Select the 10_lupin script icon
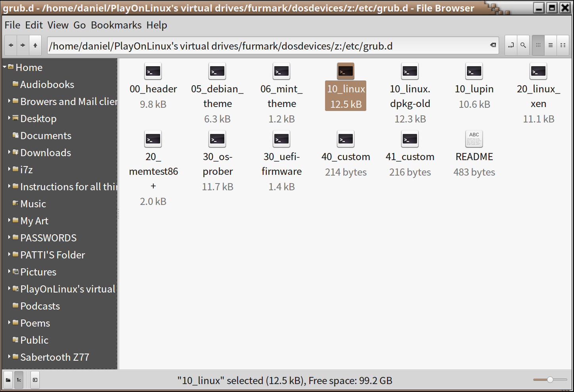574x392 pixels. point(474,71)
